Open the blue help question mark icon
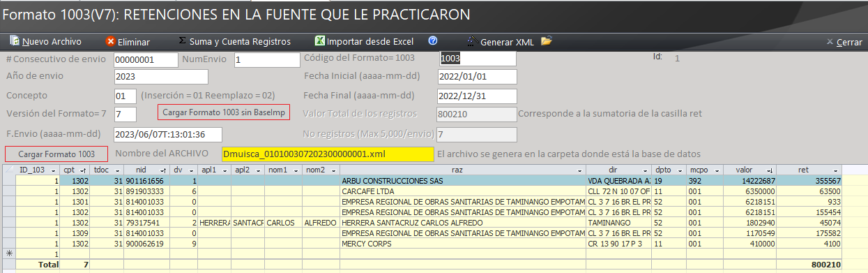Image resolution: width=868 pixels, height=273 pixels. (433, 40)
